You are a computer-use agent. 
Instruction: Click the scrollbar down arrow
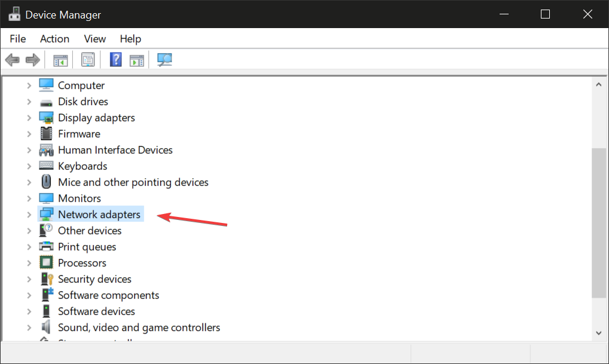[599, 333]
